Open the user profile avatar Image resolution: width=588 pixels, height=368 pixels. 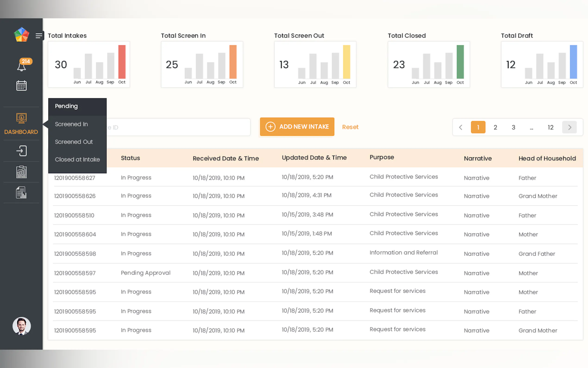pyautogui.click(x=21, y=326)
